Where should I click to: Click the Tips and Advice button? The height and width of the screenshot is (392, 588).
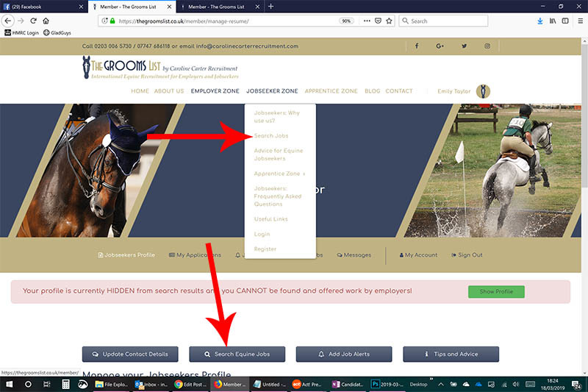click(451, 354)
